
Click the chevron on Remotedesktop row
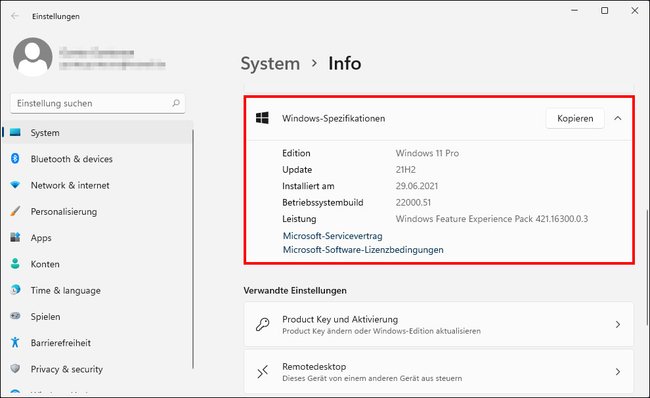[x=618, y=372]
